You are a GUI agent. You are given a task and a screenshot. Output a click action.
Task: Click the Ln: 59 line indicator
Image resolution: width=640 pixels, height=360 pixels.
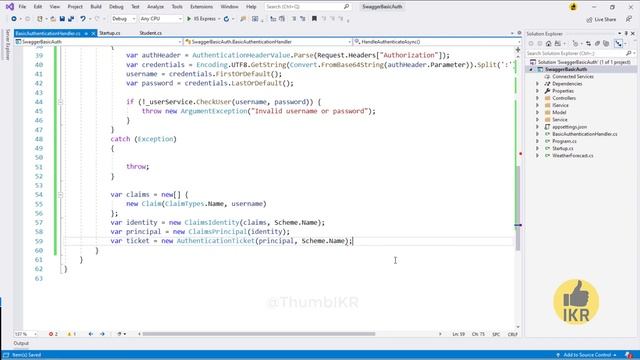click(458, 334)
